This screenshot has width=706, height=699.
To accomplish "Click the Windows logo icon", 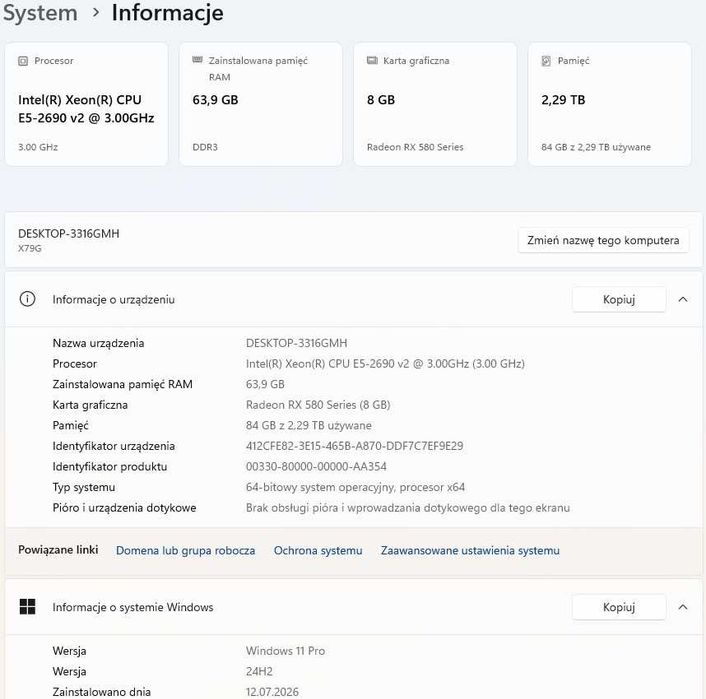I will [27, 607].
